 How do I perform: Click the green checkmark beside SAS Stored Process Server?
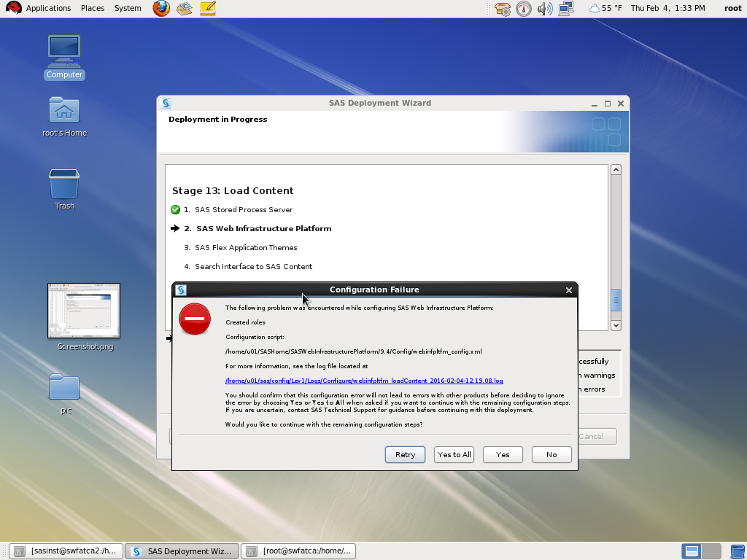coord(175,209)
